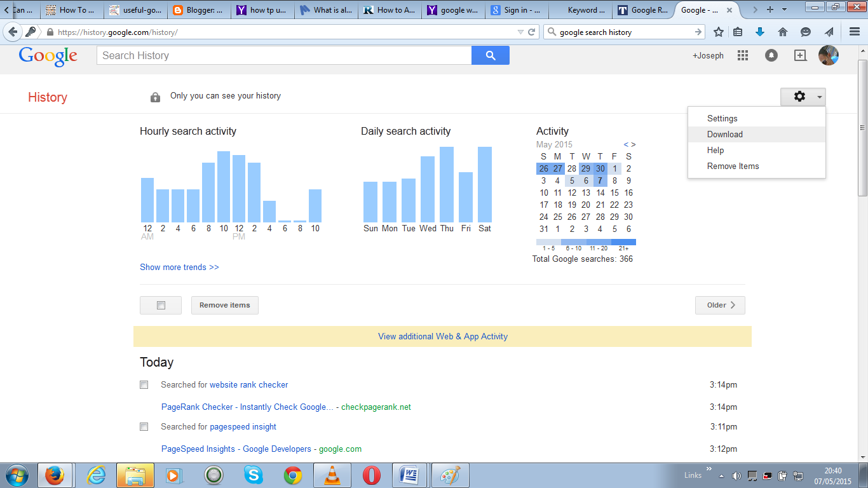Open the address bar history dropdown arrow

520,32
